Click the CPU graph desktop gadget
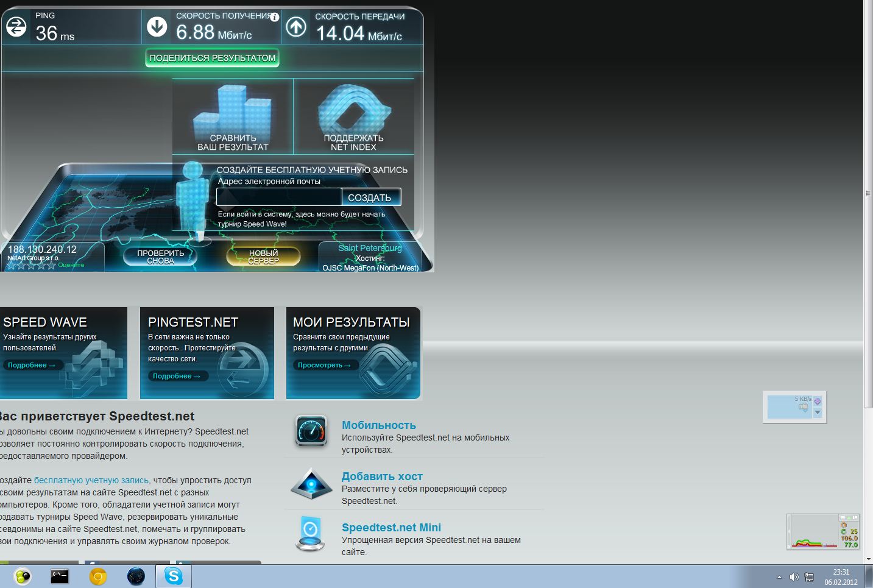Image resolution: width=873 pixels, height=588 pixels. 823,532
